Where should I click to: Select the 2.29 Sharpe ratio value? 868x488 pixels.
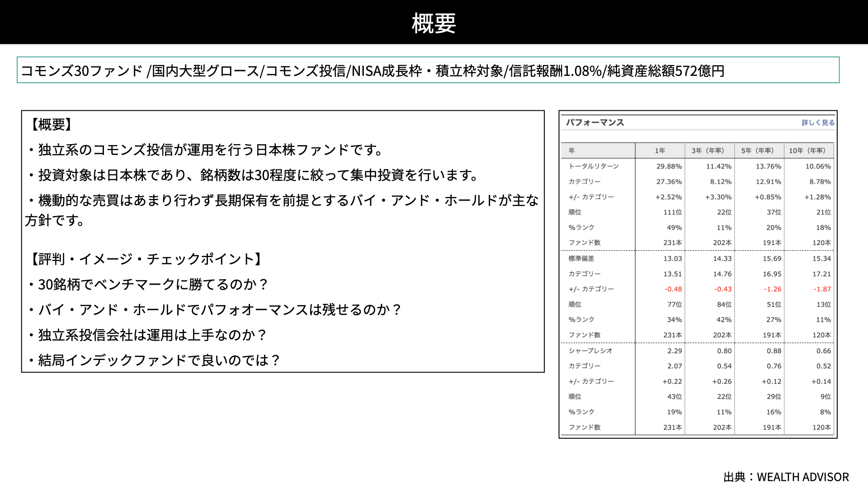point(675,351)
